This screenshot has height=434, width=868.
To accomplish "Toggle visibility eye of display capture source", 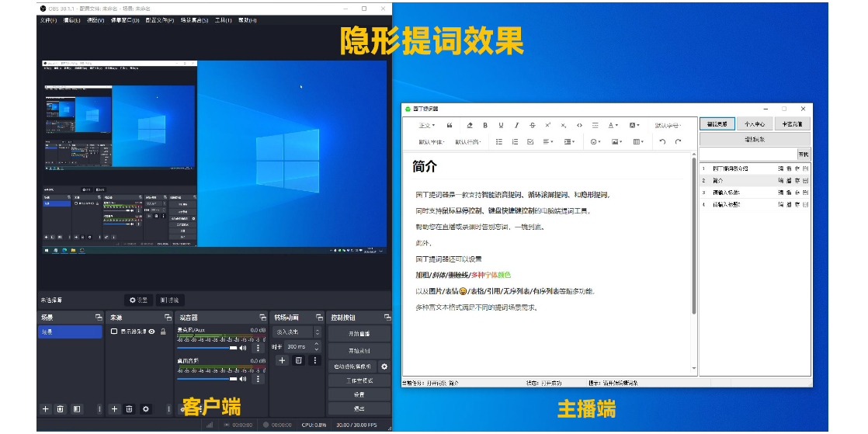I will 152,332.
